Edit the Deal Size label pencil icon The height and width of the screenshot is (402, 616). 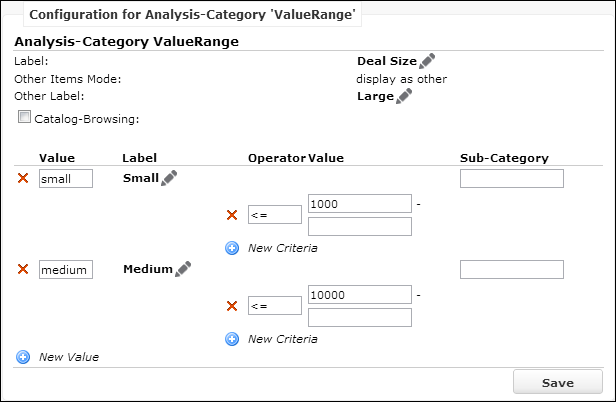coord(427,61)
